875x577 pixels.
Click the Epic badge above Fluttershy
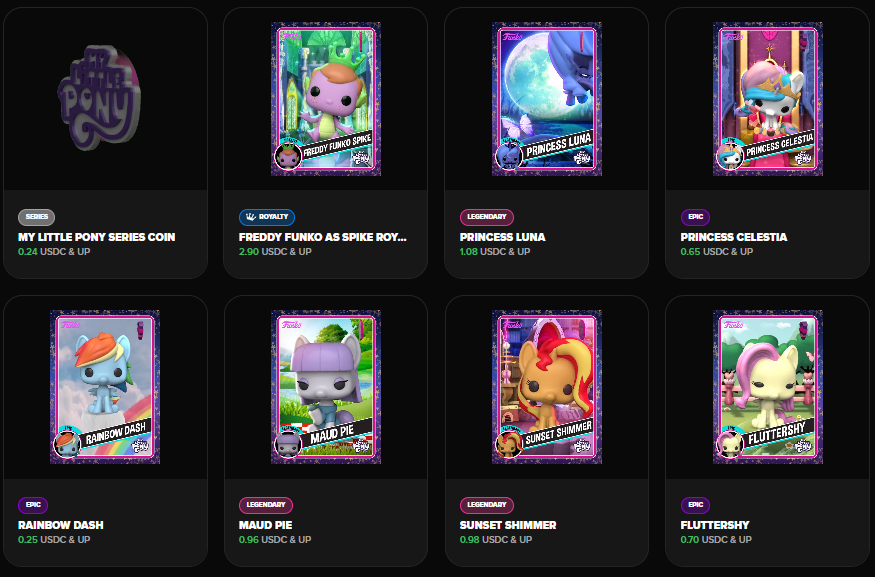695,505
